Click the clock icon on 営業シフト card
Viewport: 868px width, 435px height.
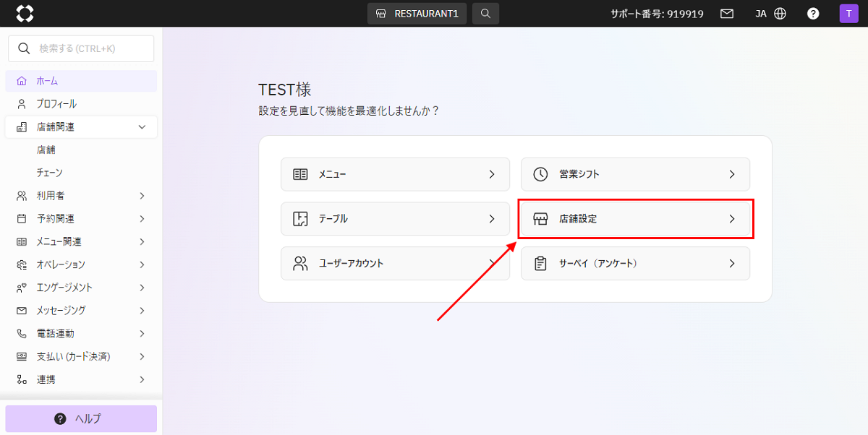click(x=540, y=174)
